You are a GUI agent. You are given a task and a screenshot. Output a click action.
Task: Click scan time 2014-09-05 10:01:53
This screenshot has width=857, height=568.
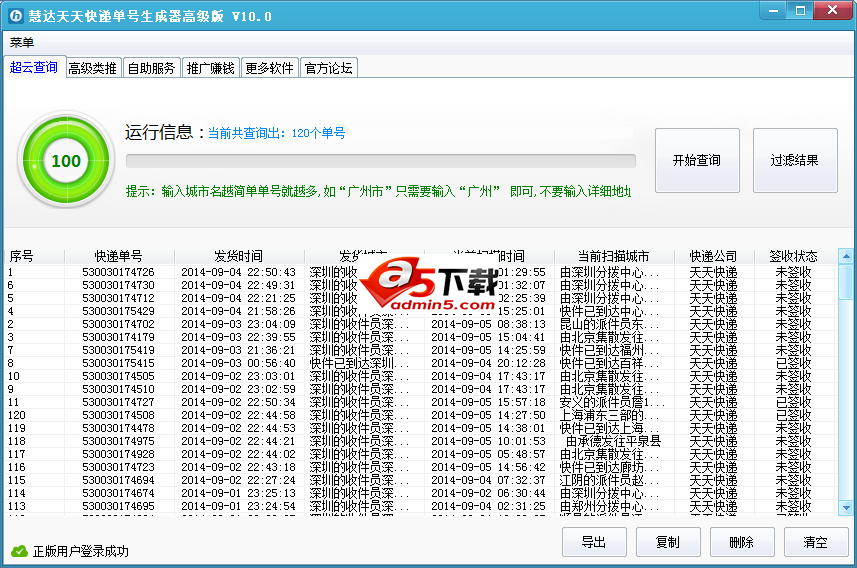(x=489, y=441)
